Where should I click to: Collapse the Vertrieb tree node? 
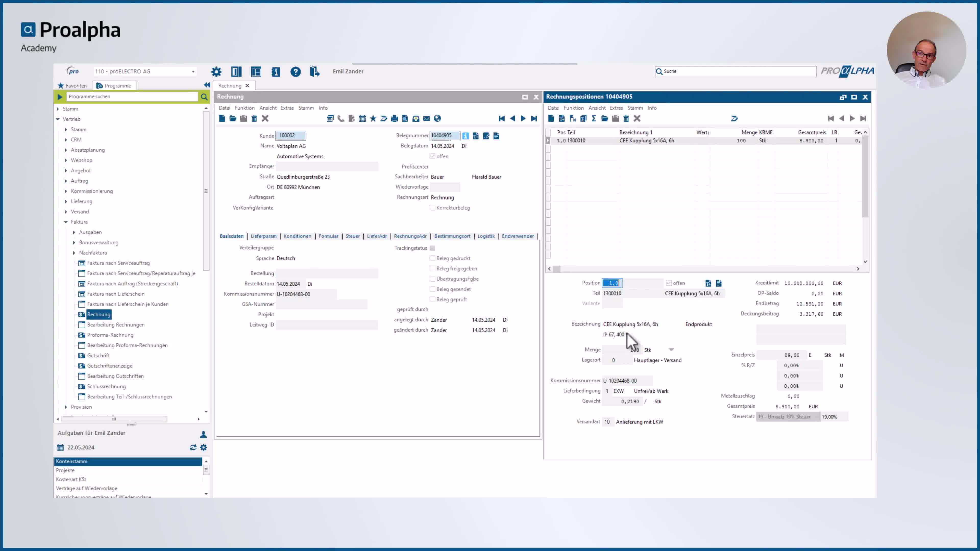click(x=58, y=119)
